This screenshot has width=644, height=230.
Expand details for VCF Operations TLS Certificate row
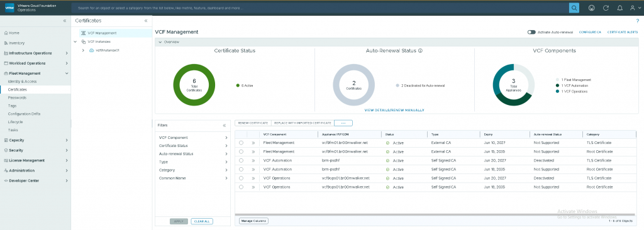(253, 178)
